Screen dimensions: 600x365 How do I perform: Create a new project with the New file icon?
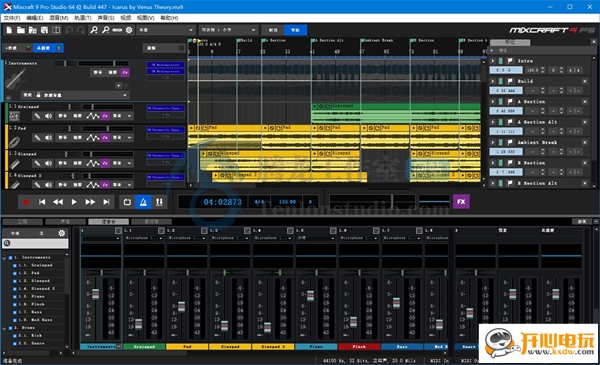tap(9, 30)
